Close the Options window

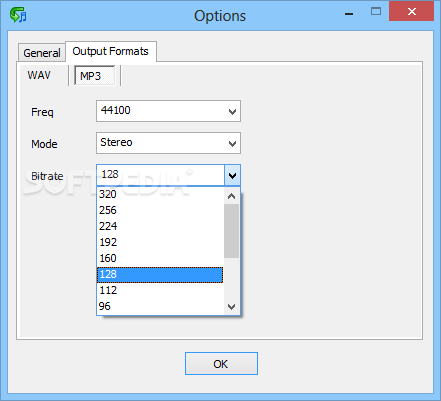pos(411,12)
